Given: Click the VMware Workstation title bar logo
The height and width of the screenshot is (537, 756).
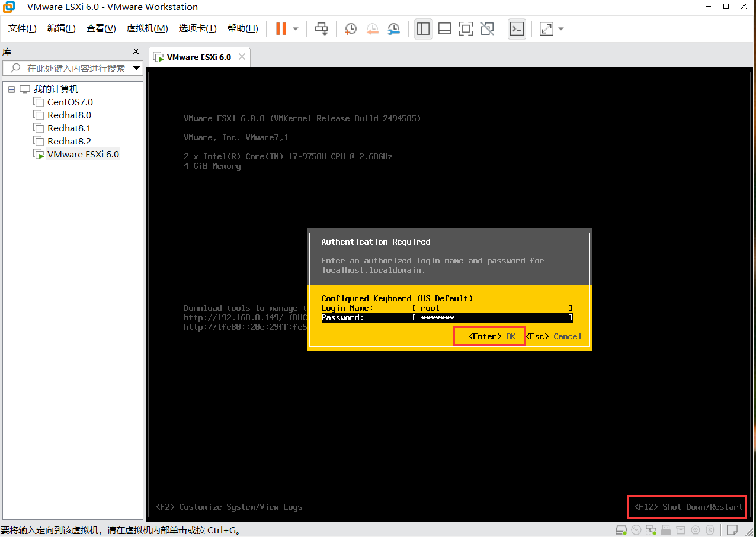Looking at the screenshot, I should click(9, 7).
